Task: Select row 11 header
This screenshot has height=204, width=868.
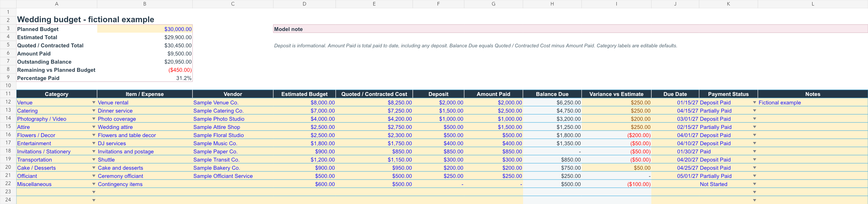Action: click(x=8, y=94)
